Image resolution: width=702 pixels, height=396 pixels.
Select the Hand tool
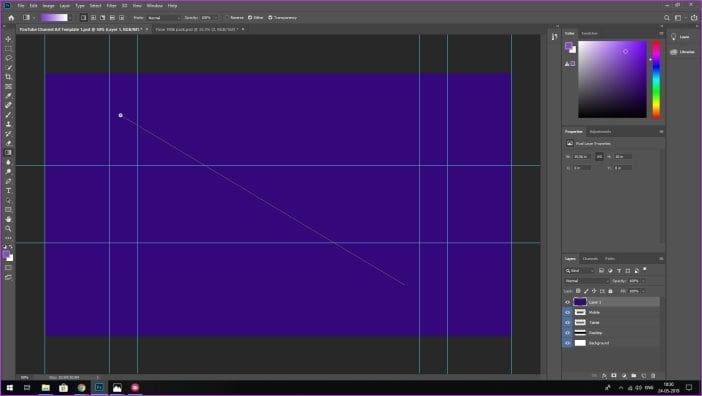[8, 219]
